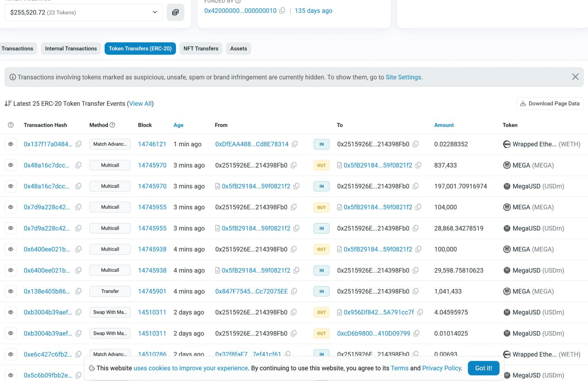The image size is (588, 381).
Task: Open the Site Settings link
Action: pos(403,77)
